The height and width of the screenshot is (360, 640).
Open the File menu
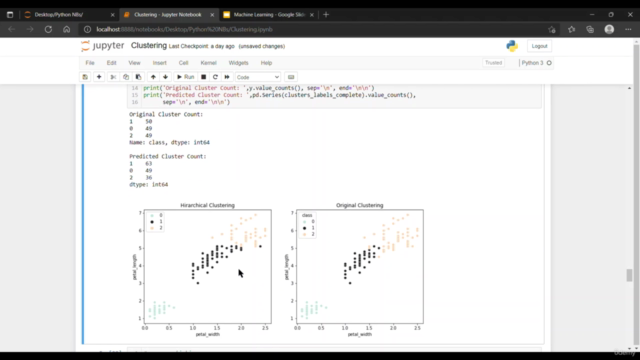[90, 63]
